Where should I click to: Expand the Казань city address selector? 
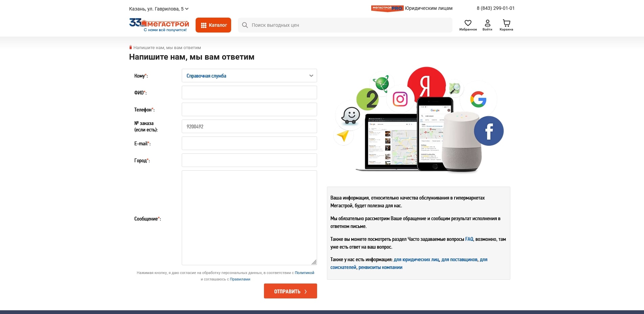point(158,9)
